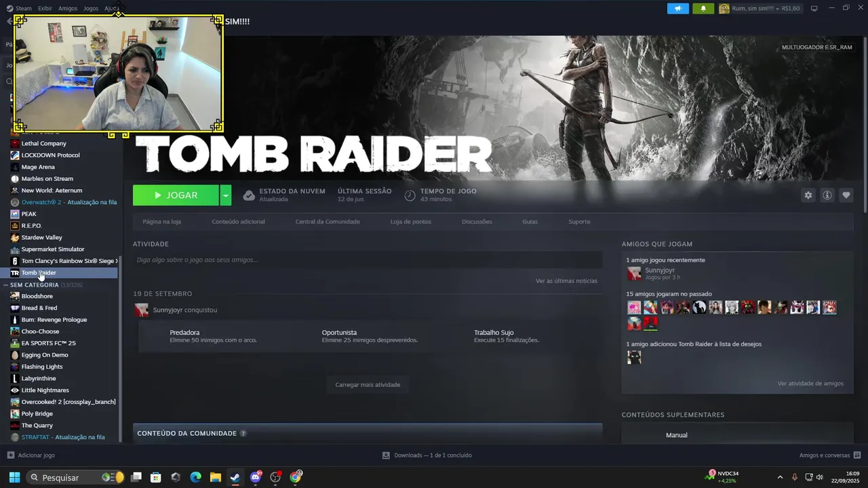Click the green Jogar play button
868x488 pixels.
click(x=176, y=195)
